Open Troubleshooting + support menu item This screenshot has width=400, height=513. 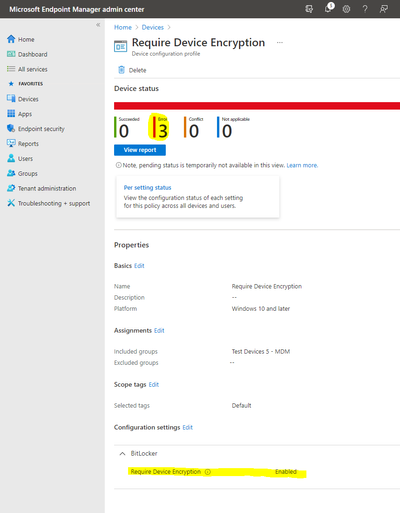[54, 203]
